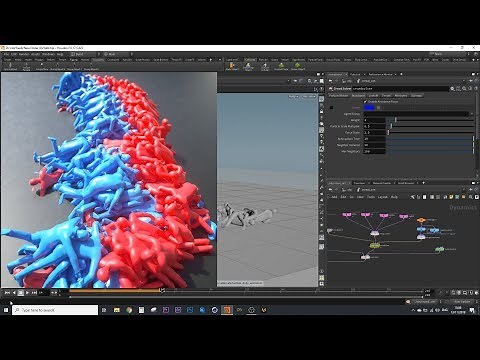
Task: Open the Windows menu in main menu bar
Action: [48, 54]
